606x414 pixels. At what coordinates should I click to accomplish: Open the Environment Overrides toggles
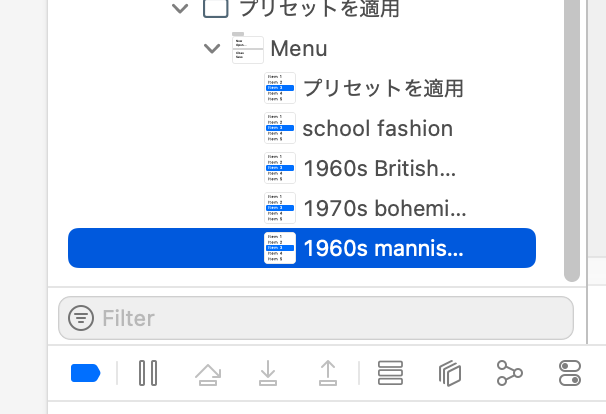click(x=570, y=374)
